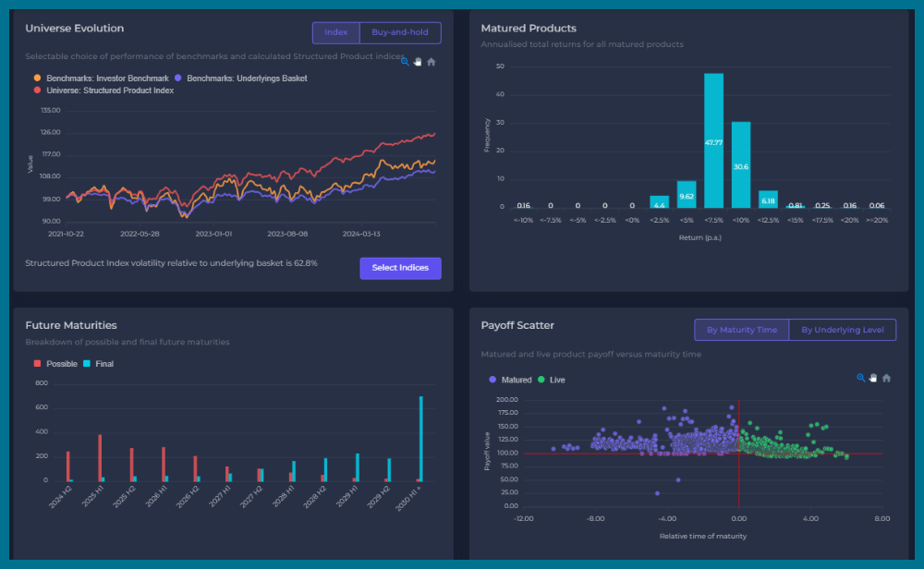This screenshot has width=924, height=569.
Task: Toggle Final maturities legend item
Action: (98, 364)
